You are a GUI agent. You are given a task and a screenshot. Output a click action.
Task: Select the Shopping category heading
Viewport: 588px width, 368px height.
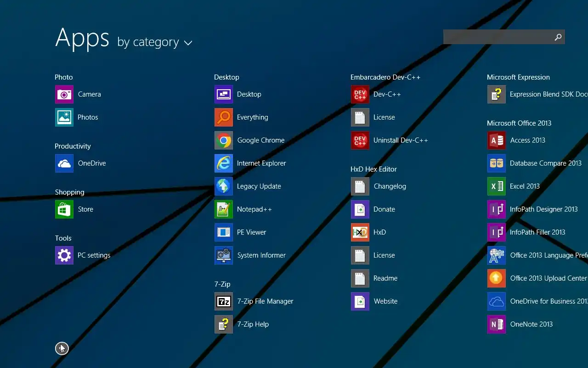click(69, 192)
